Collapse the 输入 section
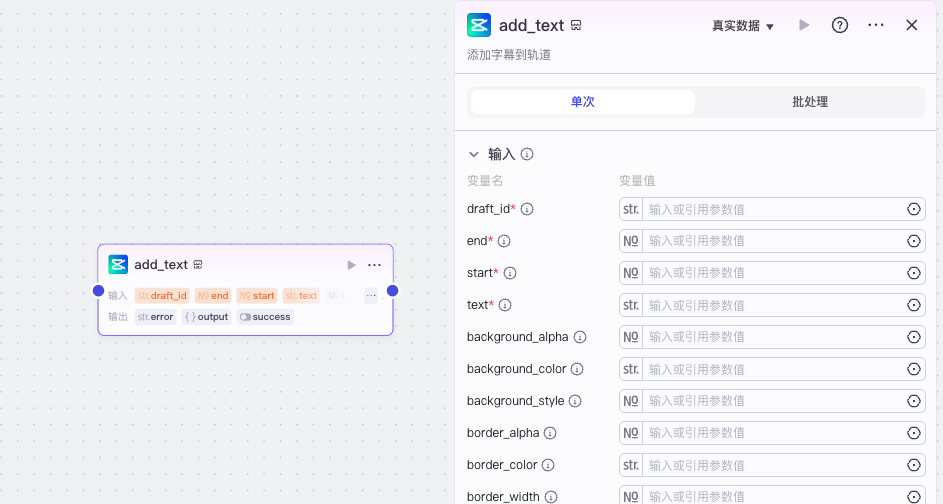943x504 pixels. (x=474, y=155)
